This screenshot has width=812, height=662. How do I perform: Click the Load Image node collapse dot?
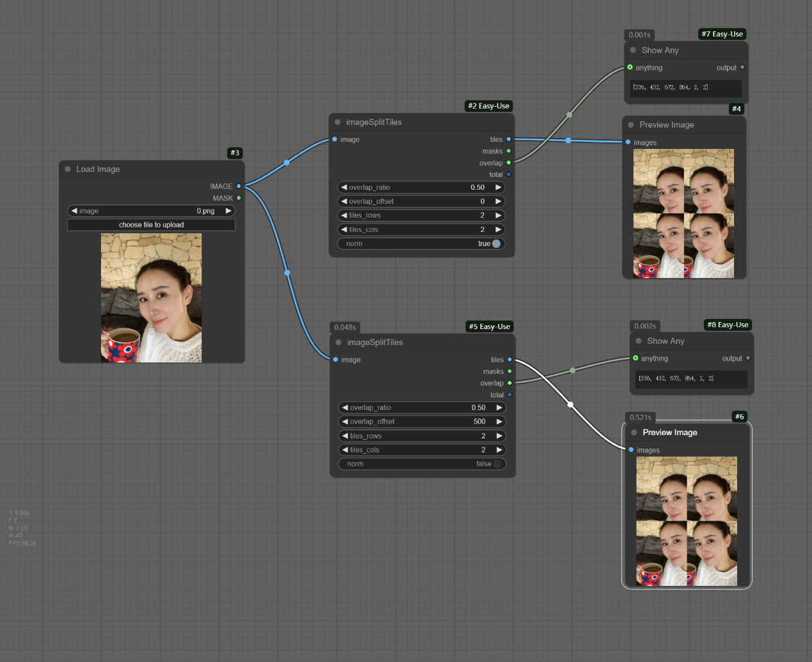(68, 169)
